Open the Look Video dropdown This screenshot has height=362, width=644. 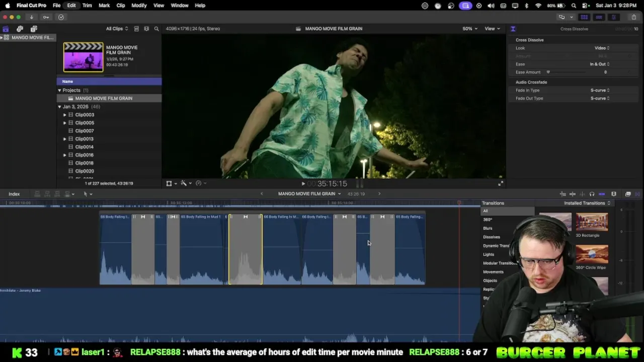coord(602,48)
